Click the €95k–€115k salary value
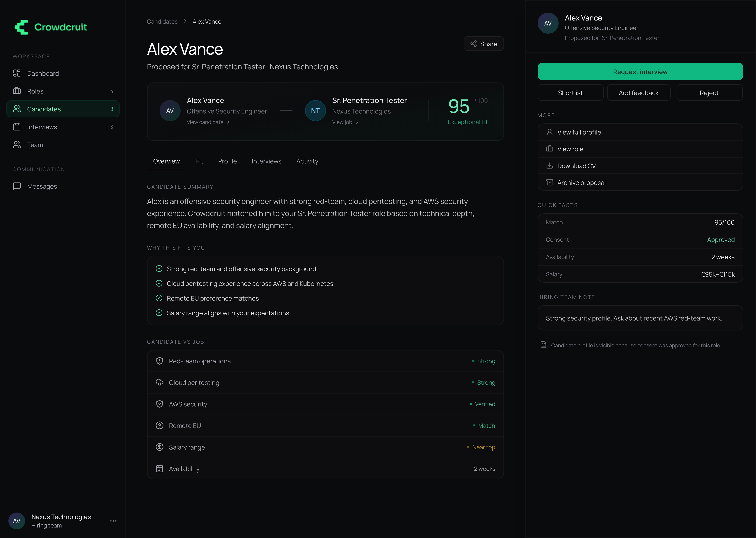 pos(718,274)
